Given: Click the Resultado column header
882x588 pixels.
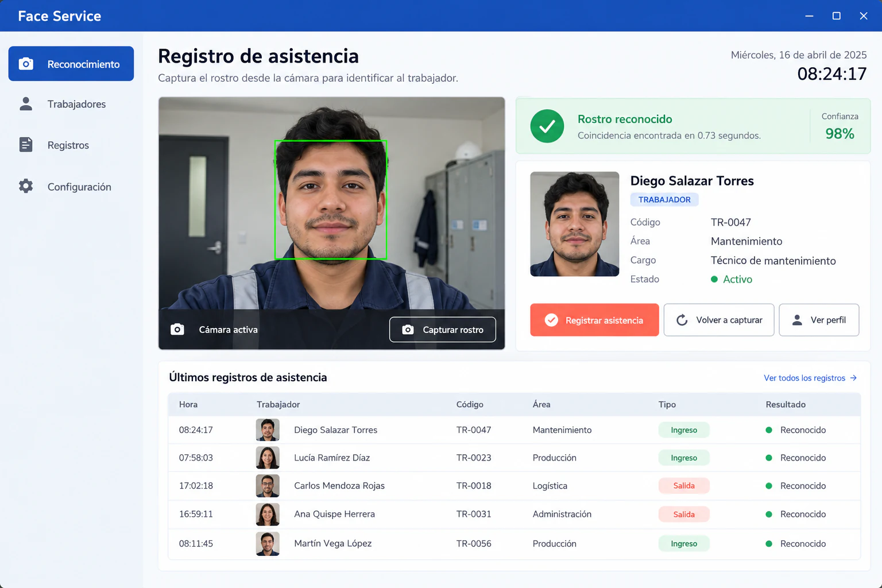Looking at the screenshot, I should 786,404.
